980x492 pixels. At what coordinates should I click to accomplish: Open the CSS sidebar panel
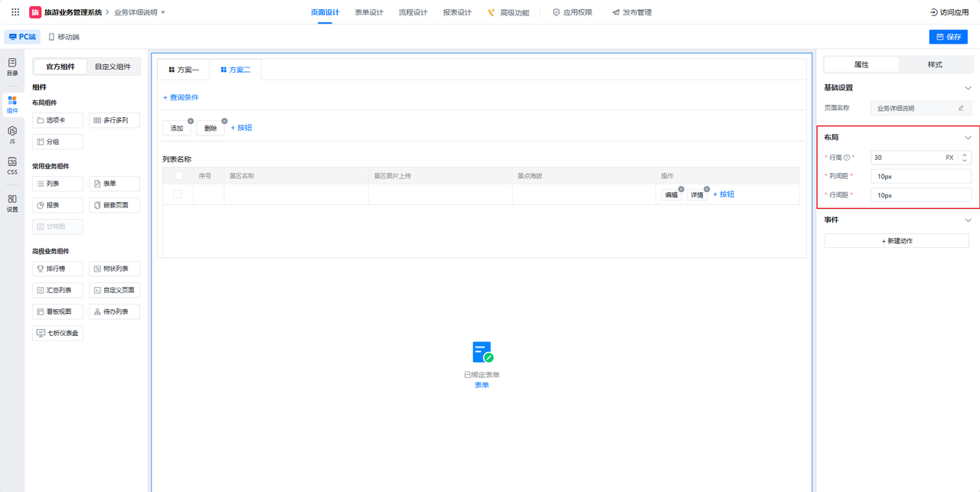12,166
